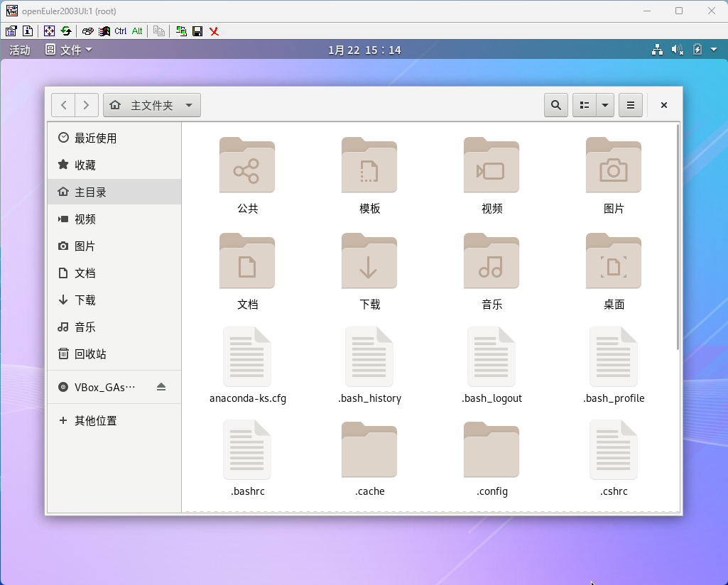728x585 pixels.
Task: Go back in file manager
Action: 63,105
